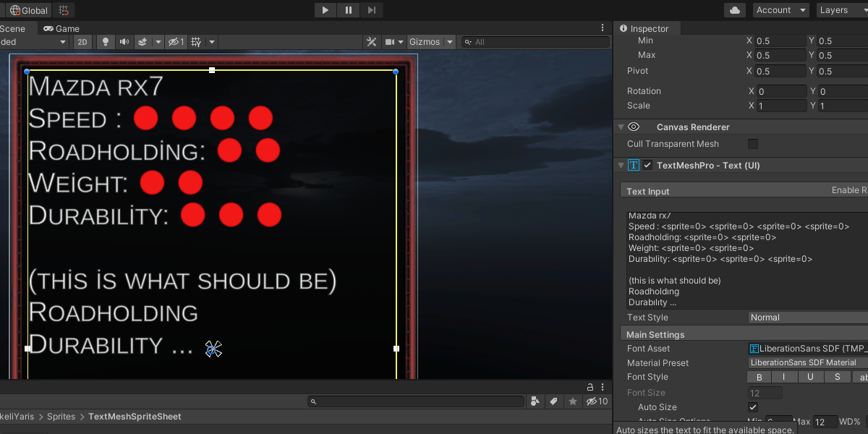Viewport: 868px width, 434px height.
Task: Toggle hidden packages visibility count
Action: click(x=597, y=401)
